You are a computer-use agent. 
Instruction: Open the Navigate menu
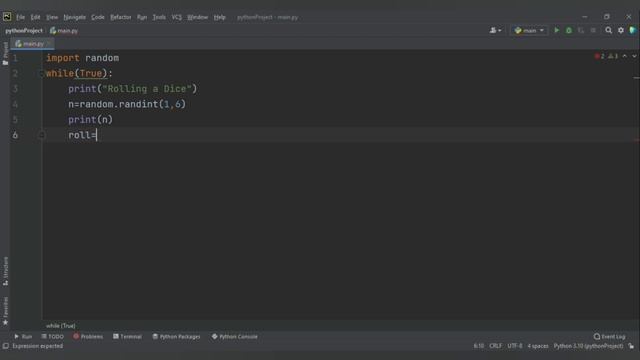click(75, 17)
